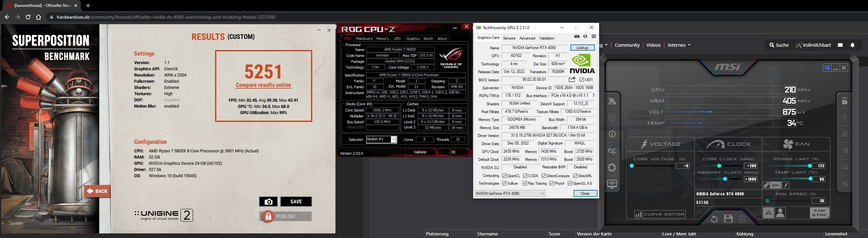Toggle the DirectCompute checkbox in GPU-Z
Screen dimensions: 868x238
tap(544, 176)
